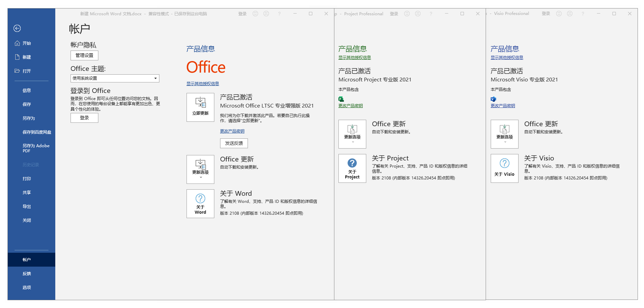Click 登录 in the Word title bar
Viewport: 644px width, 308px height.
[242, 14]
